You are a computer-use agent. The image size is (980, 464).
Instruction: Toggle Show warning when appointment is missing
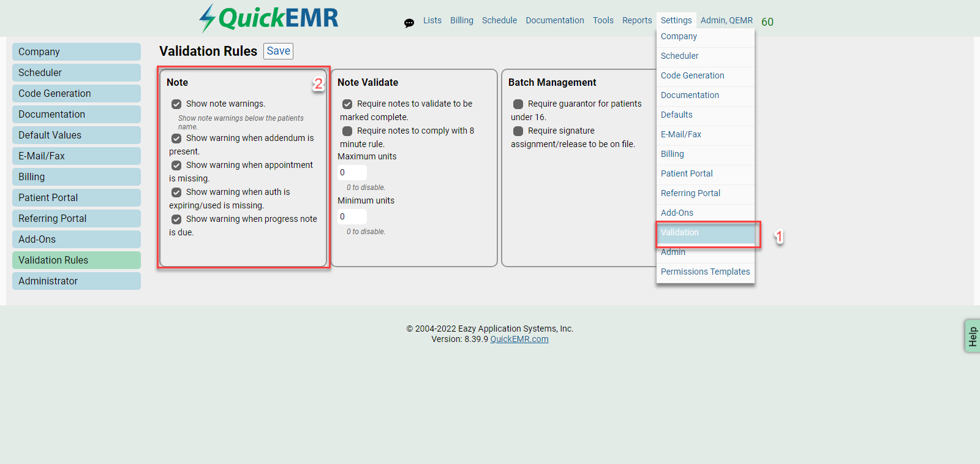[176, 165]
